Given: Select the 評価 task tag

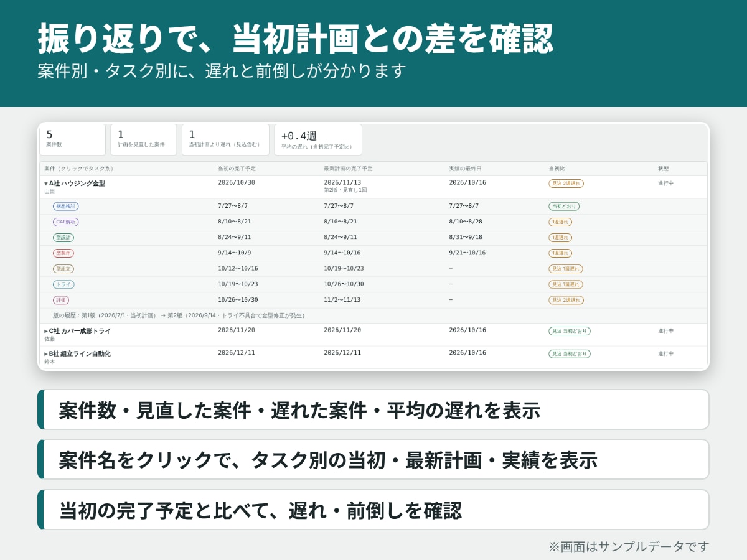Looking at the screenshot, I should tap(61, 300).
